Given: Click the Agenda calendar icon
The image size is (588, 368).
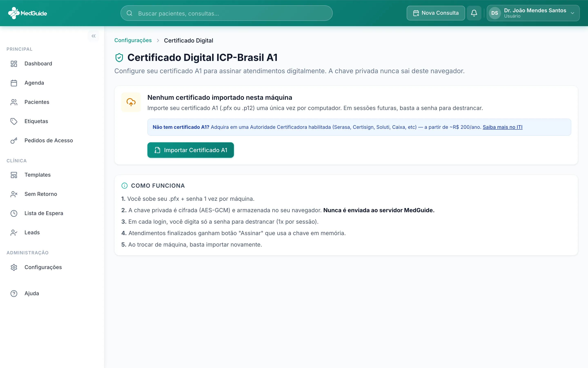Looking at the screenshot, I should click(x=14, y=83).
